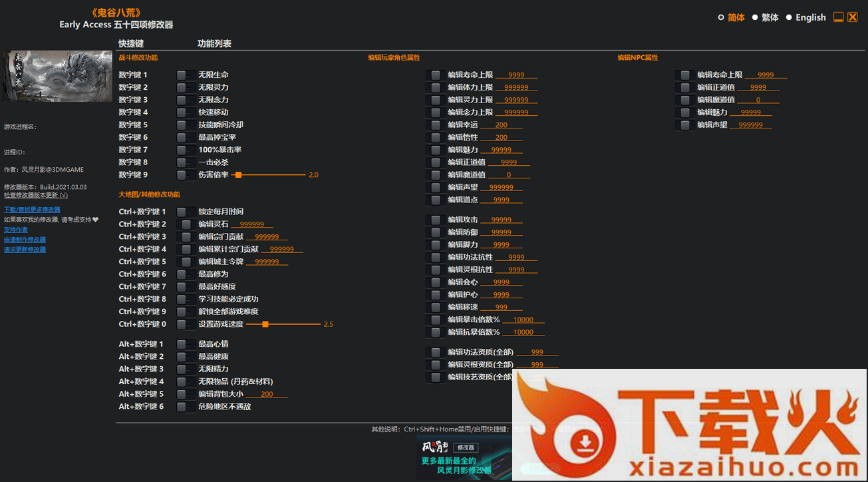
Task: Enable 最高修为 toggle
Action: tap(186, 274)
